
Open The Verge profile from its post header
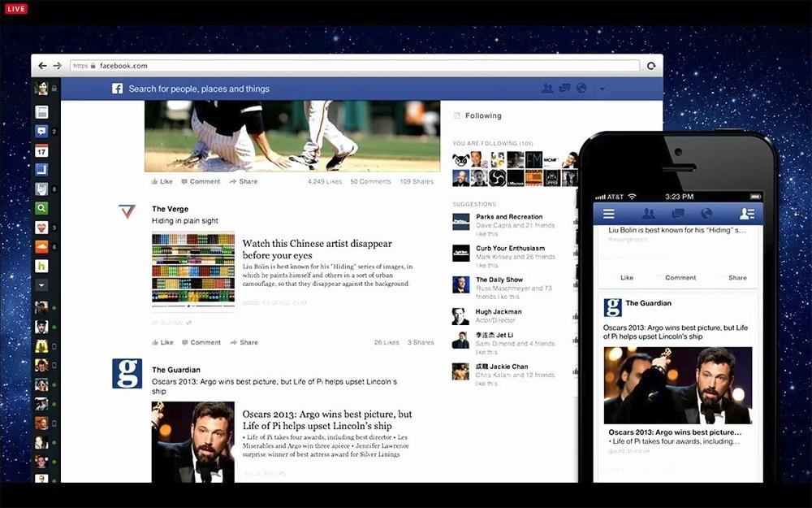pyautogui.click(x=169, y=209)
